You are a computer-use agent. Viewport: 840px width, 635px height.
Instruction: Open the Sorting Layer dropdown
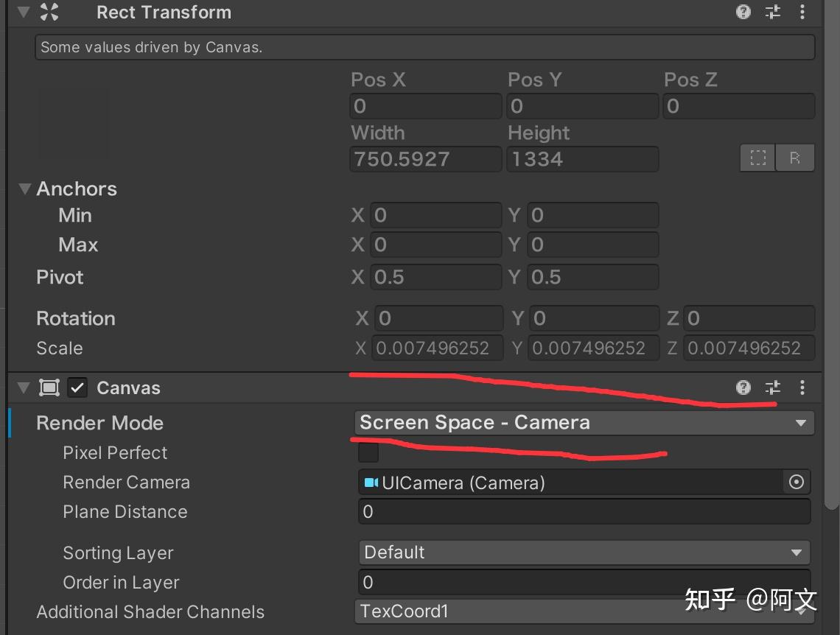584,552
